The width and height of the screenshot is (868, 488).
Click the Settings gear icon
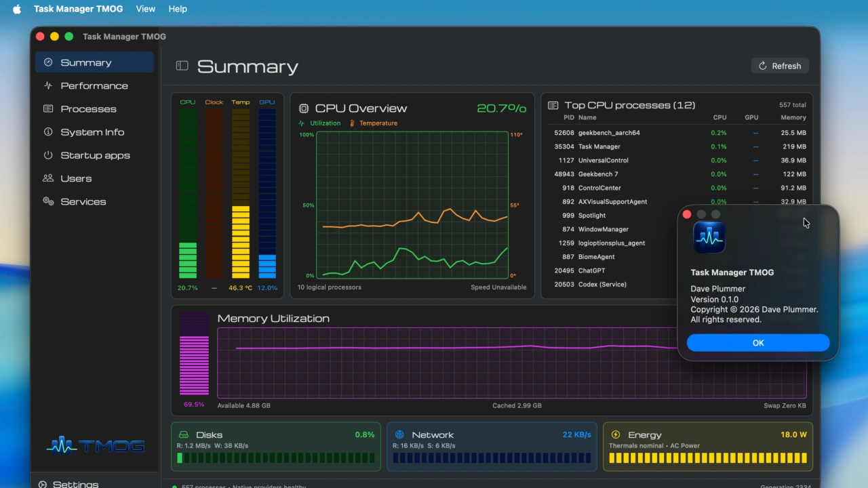(x=43, y=485)
